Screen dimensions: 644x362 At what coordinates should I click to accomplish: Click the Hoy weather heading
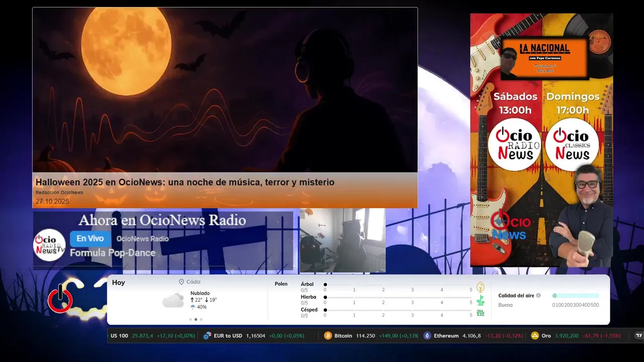118,283
